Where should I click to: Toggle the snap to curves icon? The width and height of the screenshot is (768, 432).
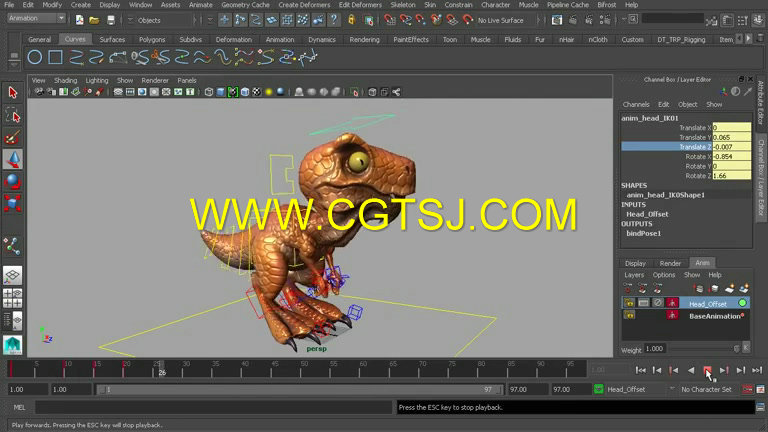click(x=405, y=20)
